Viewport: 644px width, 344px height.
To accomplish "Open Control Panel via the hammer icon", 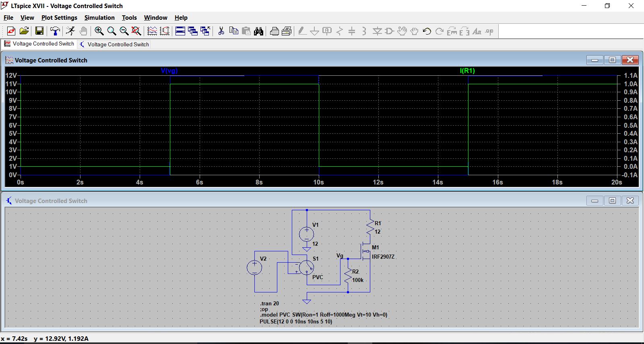I will (55, 31).
